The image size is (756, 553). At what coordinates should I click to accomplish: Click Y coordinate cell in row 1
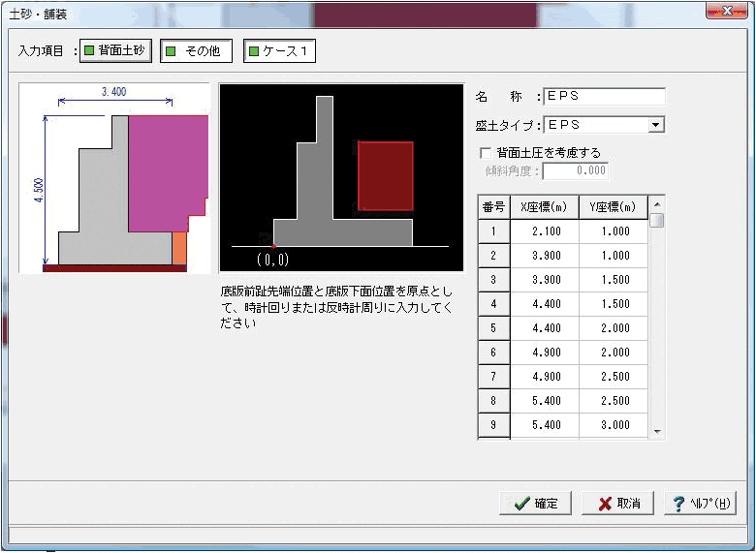tap(614, 231)
